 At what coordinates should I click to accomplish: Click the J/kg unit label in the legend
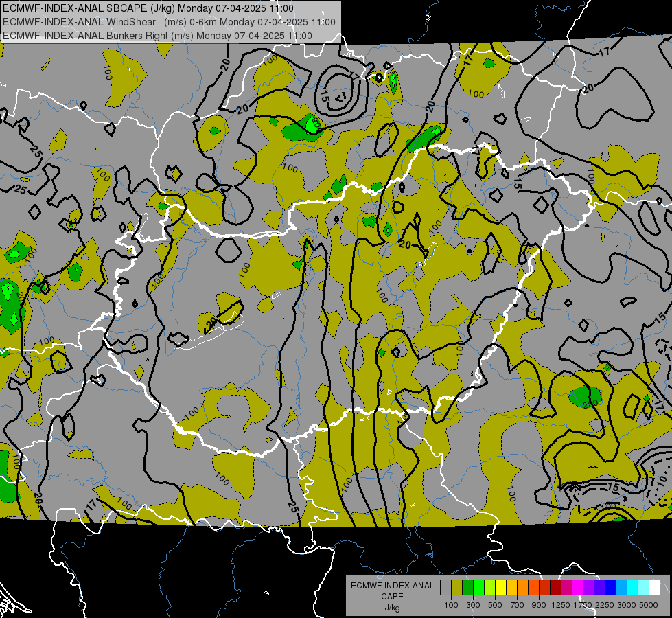coord(392,608)
